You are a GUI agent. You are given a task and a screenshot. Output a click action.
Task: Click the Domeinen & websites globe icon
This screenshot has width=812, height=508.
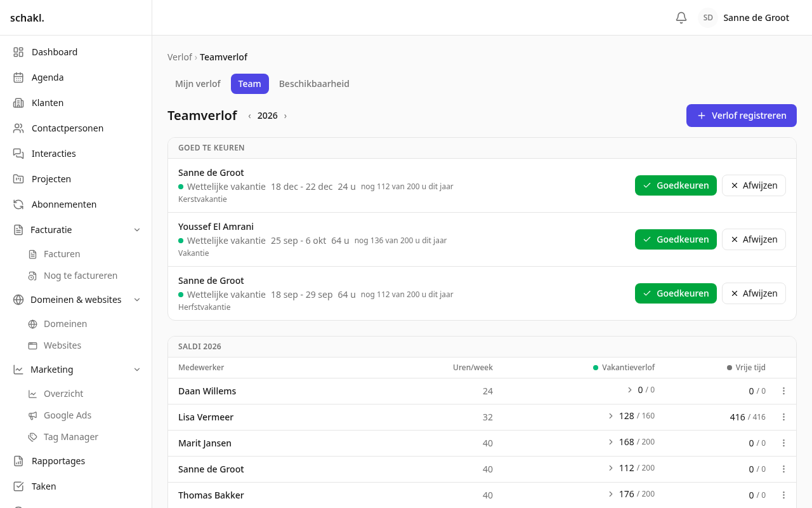pos(18,300)
